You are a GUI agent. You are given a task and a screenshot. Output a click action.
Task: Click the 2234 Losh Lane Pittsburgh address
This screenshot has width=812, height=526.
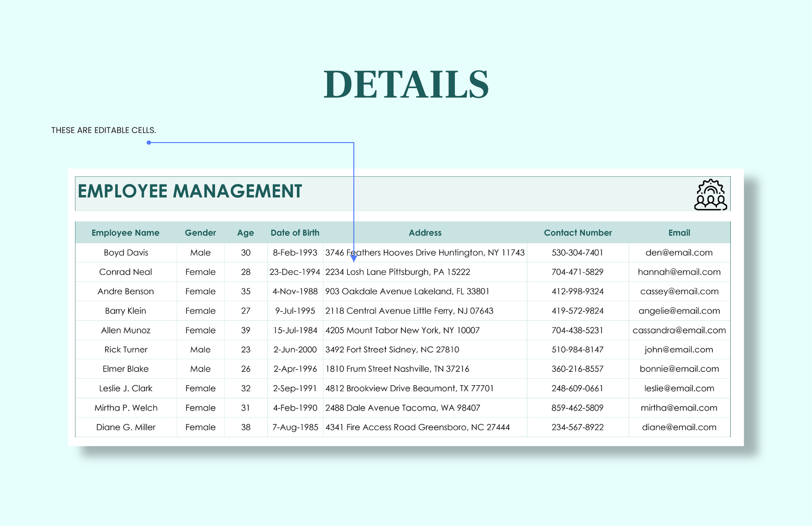tap(425, 272)
